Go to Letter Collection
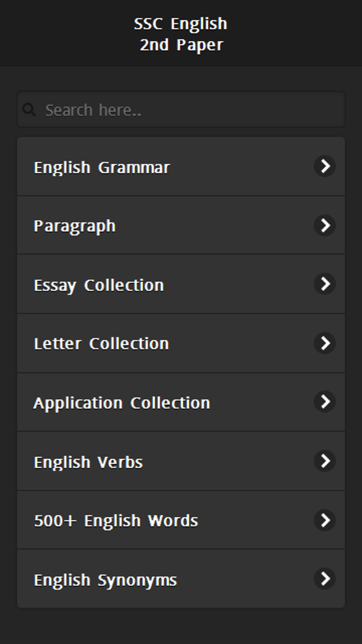Viewport: 362px width, 644px height. point(102,343)
